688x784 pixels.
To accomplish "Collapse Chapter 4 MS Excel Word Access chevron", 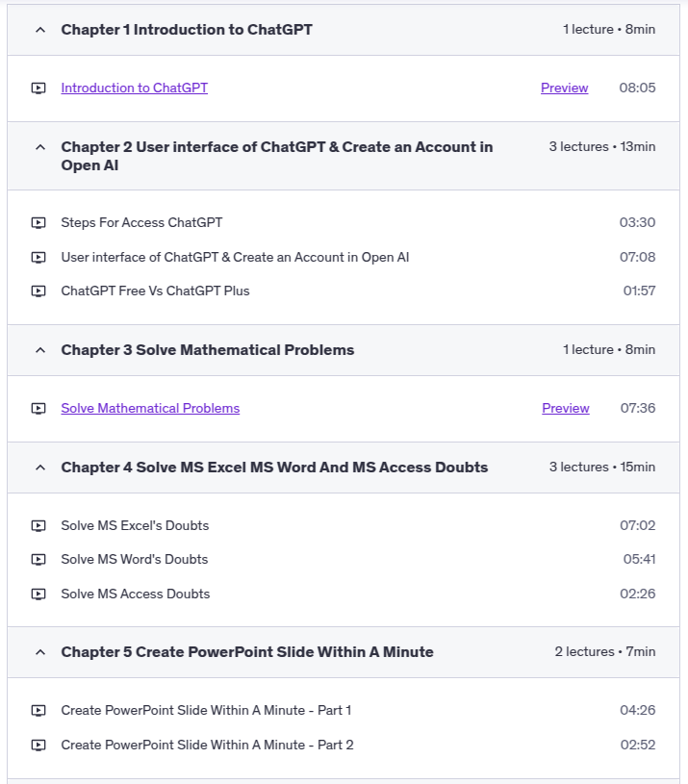I will (x=39, y=468).
